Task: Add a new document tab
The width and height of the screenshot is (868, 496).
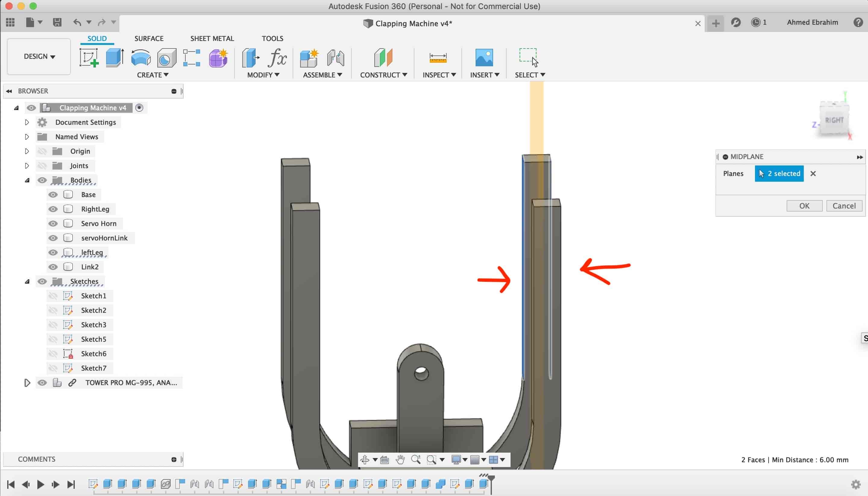Action: pyautogui.click(x=716, y=23)
